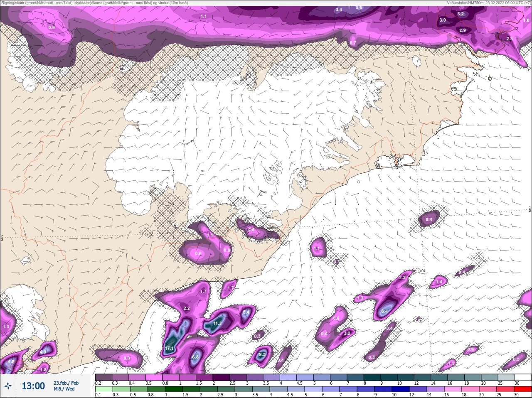Select the 4.9 precipitation value on the map
The height and width of the screenshot is (398, 532).
pos(43,352)
